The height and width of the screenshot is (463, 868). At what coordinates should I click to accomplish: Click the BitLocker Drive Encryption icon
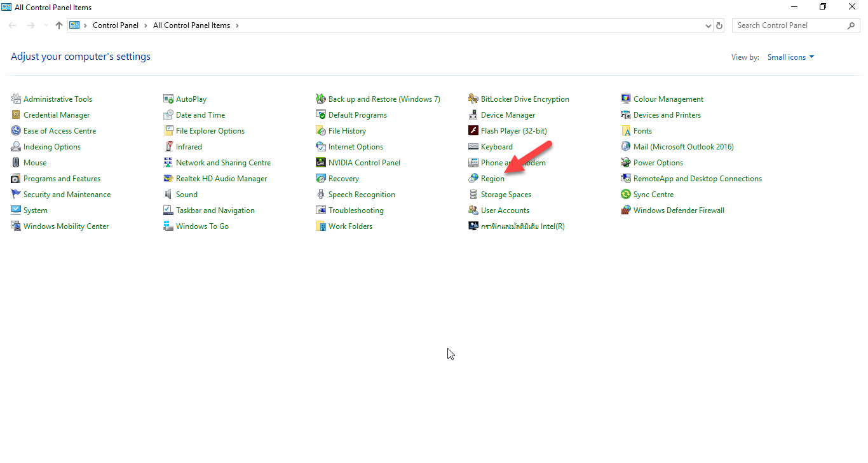473,99
